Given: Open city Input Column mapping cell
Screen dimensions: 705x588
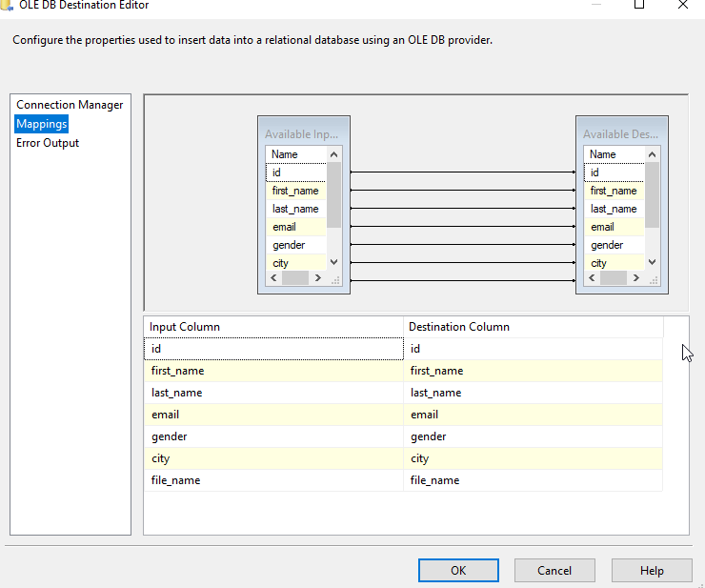Looking at the screenshot, I should 273,458.
